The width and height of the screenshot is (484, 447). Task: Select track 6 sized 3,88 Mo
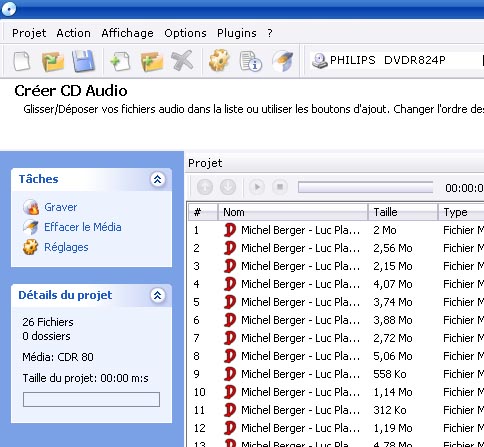pyautogui.click(x=336, y=320)
